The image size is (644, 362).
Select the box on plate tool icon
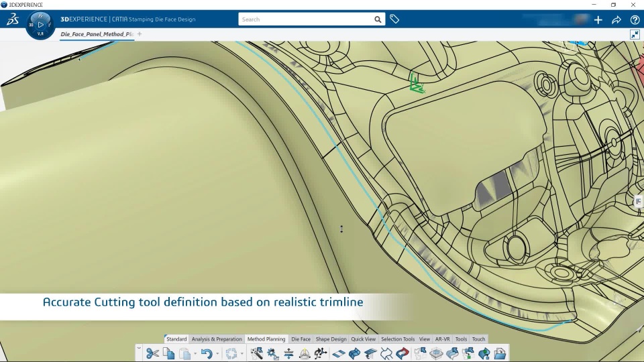436,353
